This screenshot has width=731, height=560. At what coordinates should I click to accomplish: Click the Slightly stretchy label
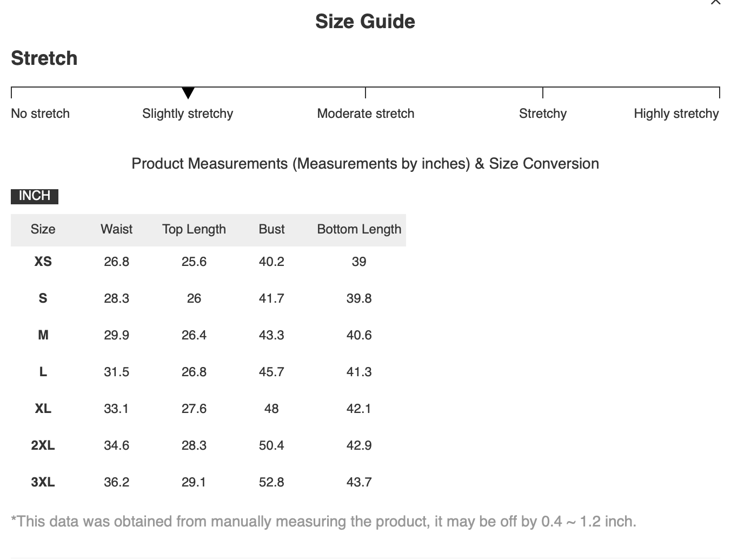188,114
